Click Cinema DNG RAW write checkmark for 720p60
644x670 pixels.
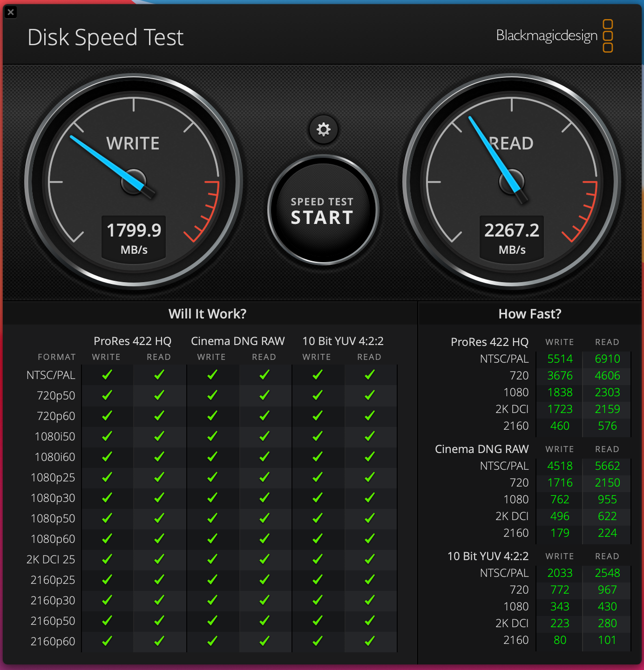coord(212,416)
